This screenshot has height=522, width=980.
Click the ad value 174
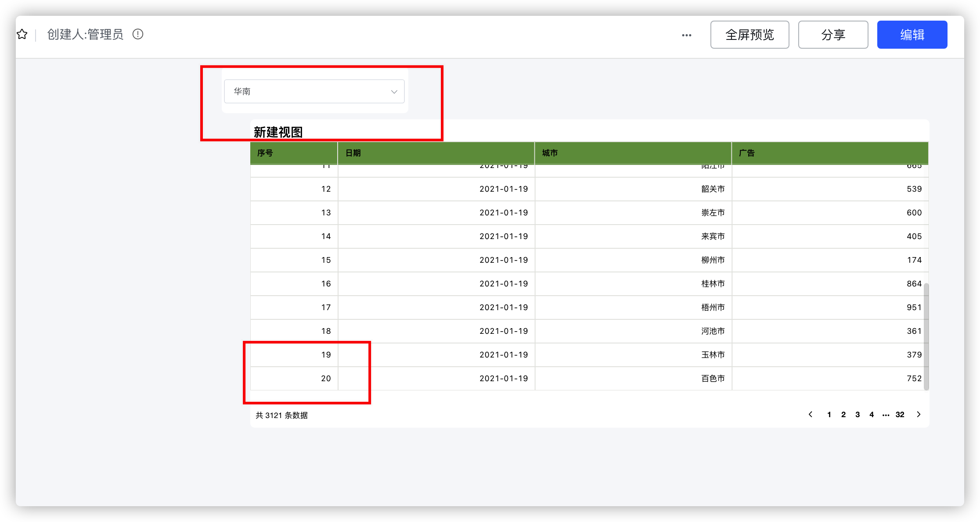point(914,260)
